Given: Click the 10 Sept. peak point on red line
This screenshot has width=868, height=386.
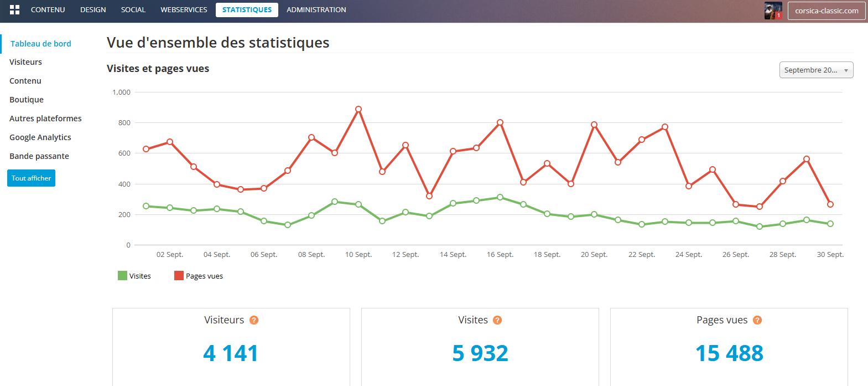Looking at the screenshot, I should (x=358, y=109).
